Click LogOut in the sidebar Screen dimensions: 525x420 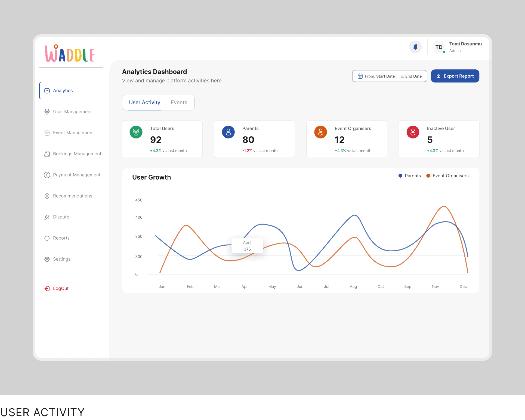(60, 288)
